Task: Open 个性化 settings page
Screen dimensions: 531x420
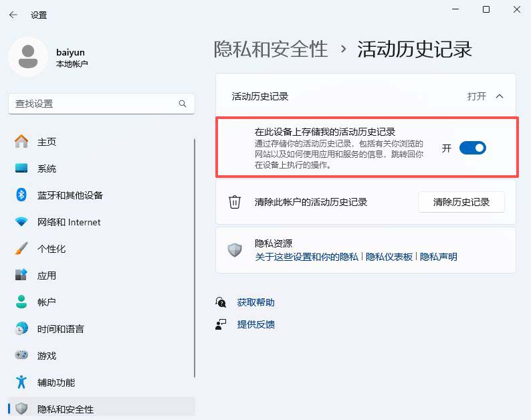Action: 101,249
